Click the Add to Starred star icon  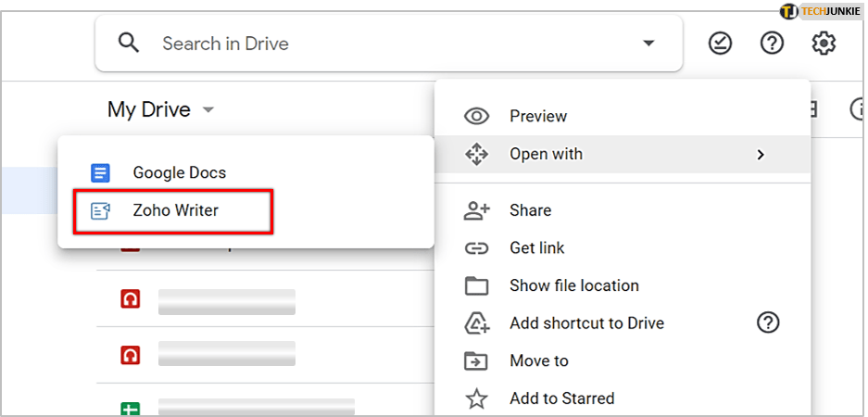tap(476, 398)
